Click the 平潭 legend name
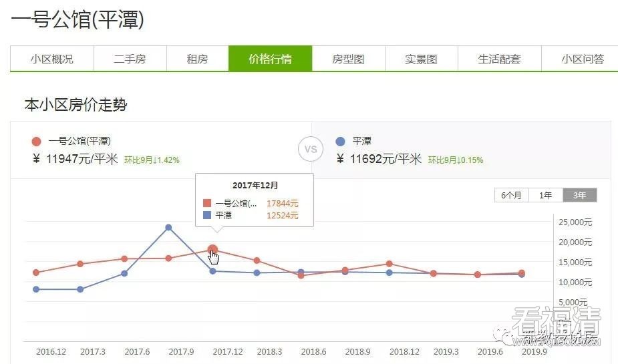 tap(362, 141)
